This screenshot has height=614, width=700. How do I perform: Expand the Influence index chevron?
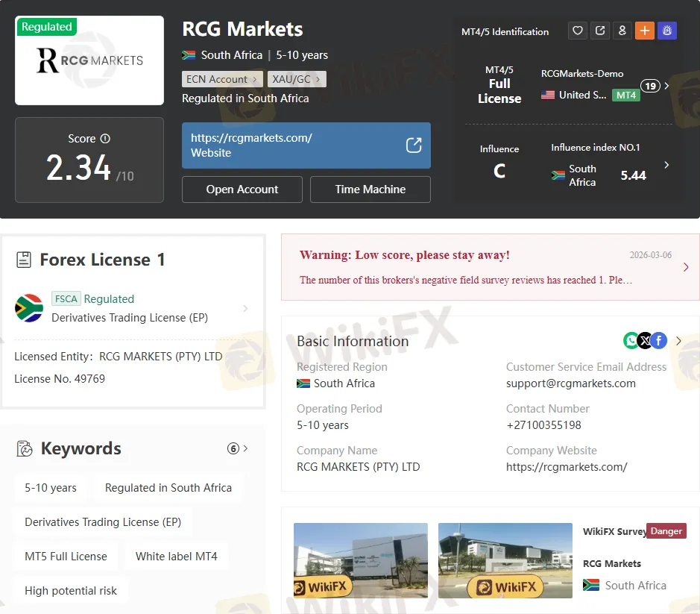(666, 165)
